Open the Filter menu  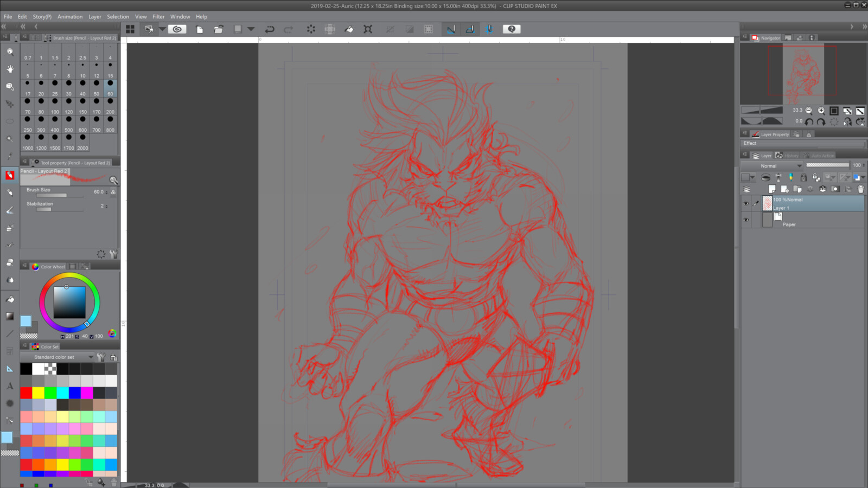tap(158, 17)
